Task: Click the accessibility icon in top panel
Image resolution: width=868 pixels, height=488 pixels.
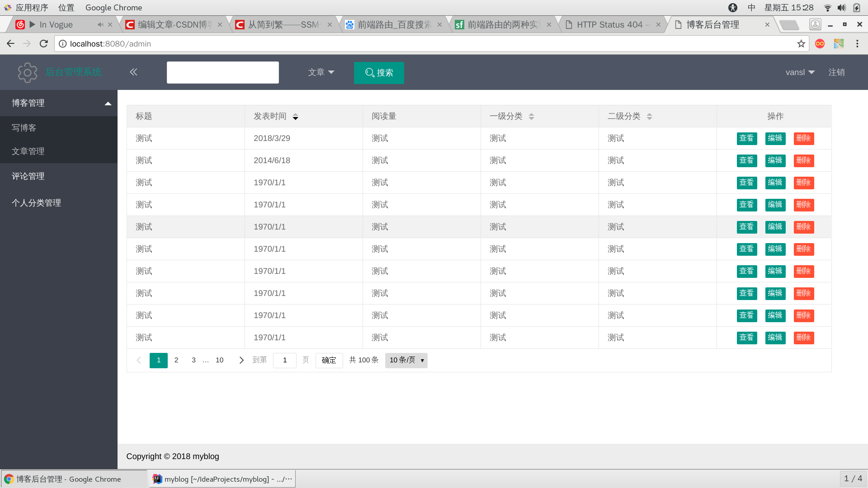Action: (733, 7)
